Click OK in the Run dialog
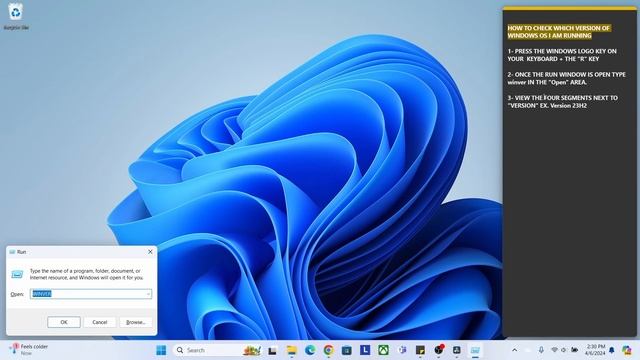640x360 pixels. (64, 322)
